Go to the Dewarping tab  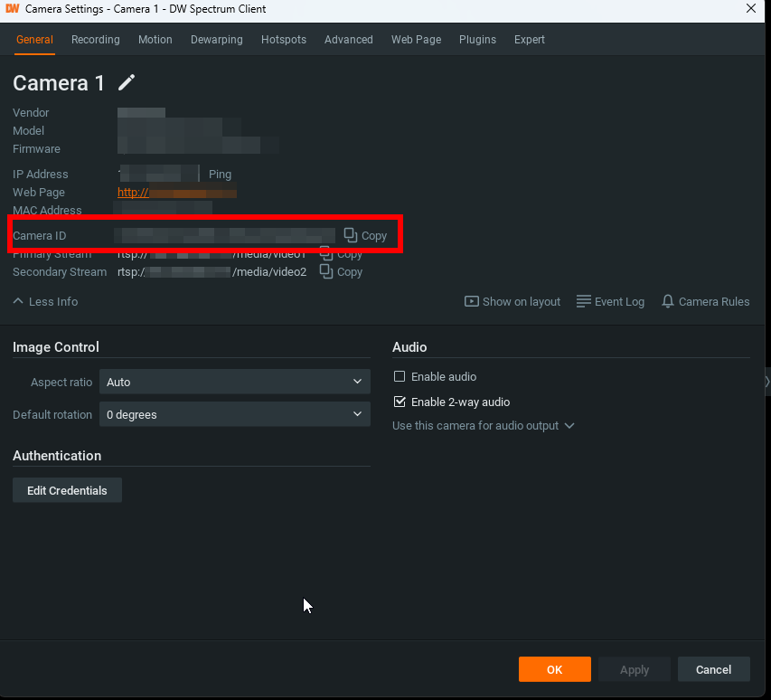point(216,40)
